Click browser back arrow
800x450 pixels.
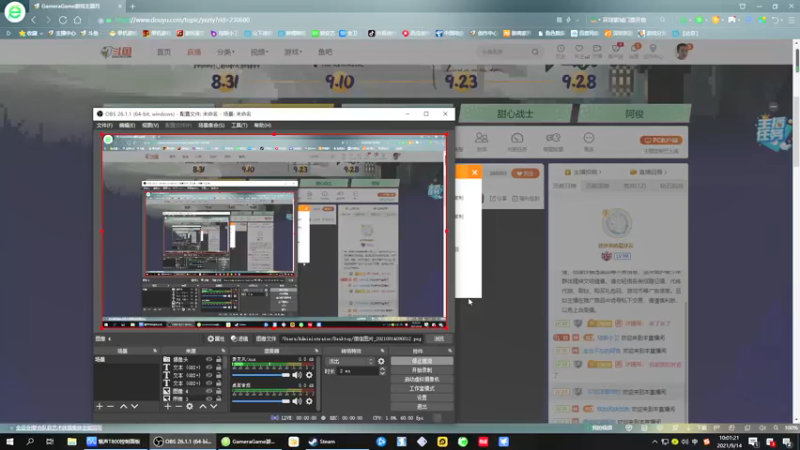tap(34, 20)
